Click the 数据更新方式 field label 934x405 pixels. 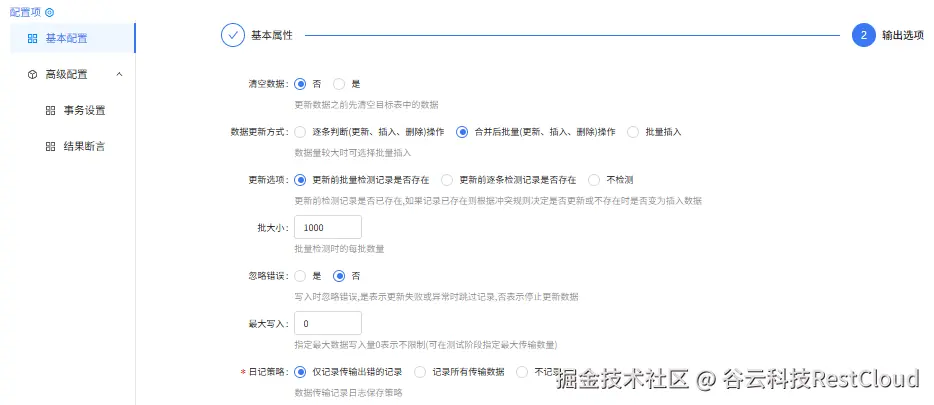(x=260, y=132)
